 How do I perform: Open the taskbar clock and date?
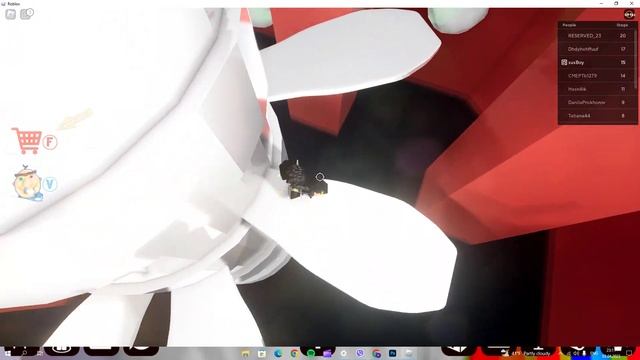610,353
